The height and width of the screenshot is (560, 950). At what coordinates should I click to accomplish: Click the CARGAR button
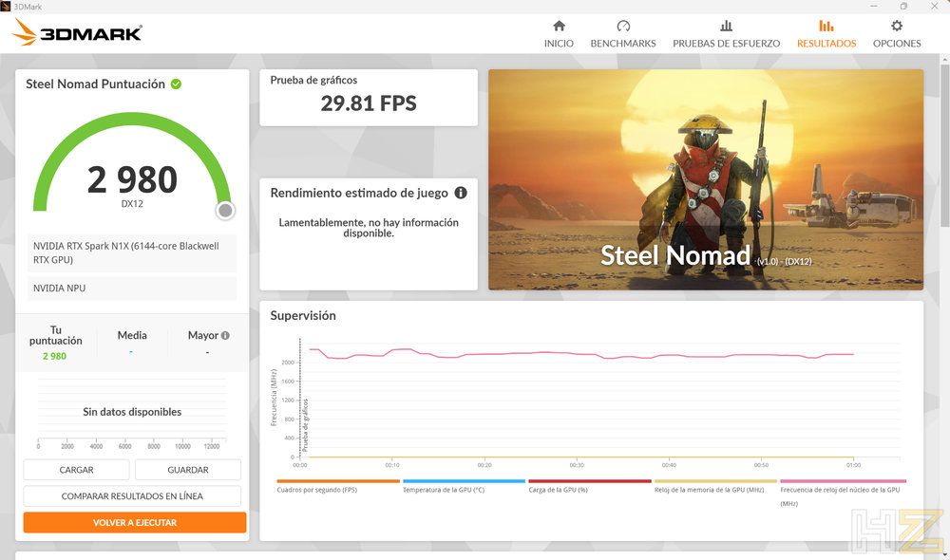click(x=76, y=470)
